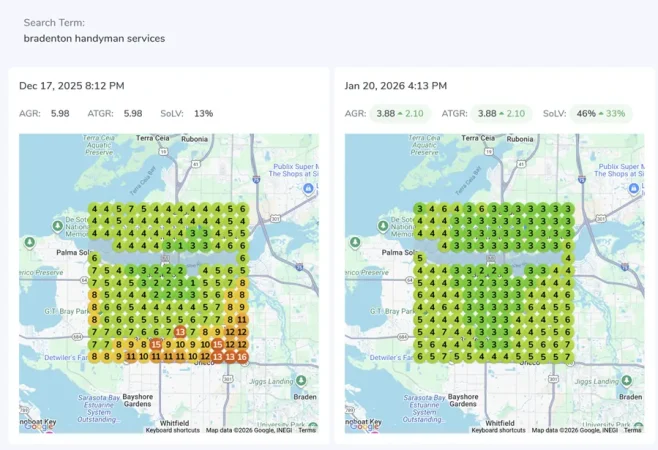Select the isolated rank 13 point above the bottom rows on the left map

pyautogui.click(x=180, y=332)
